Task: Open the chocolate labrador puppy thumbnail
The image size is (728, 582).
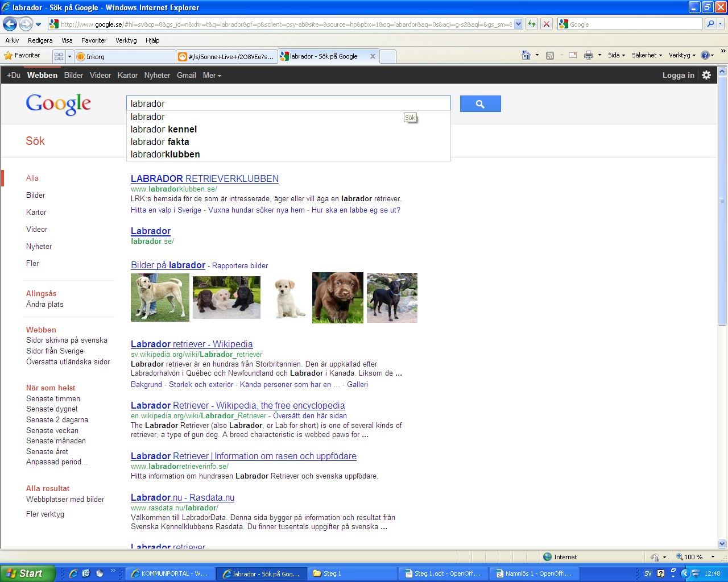Action: pyautogui.click(x=337, y=297)
